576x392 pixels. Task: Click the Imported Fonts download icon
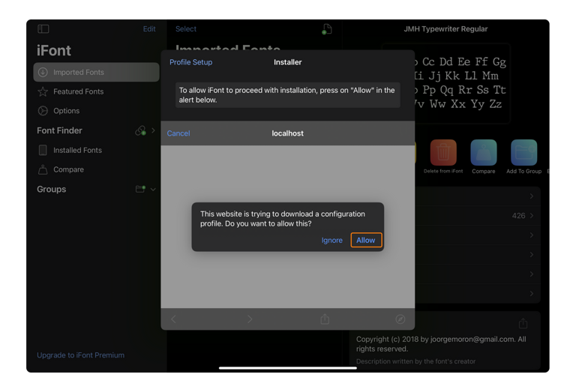(x=43, y=72)
